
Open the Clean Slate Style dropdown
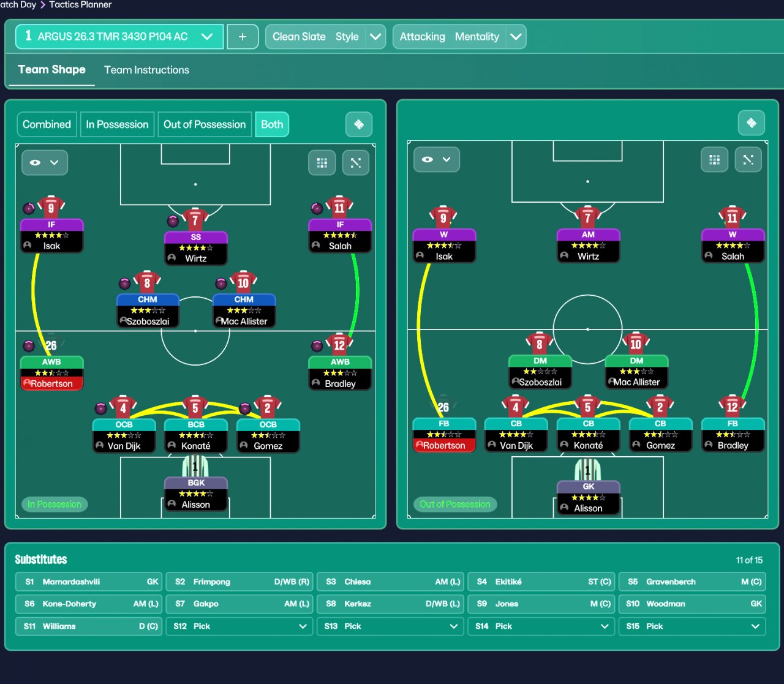[x=325, y=37]
